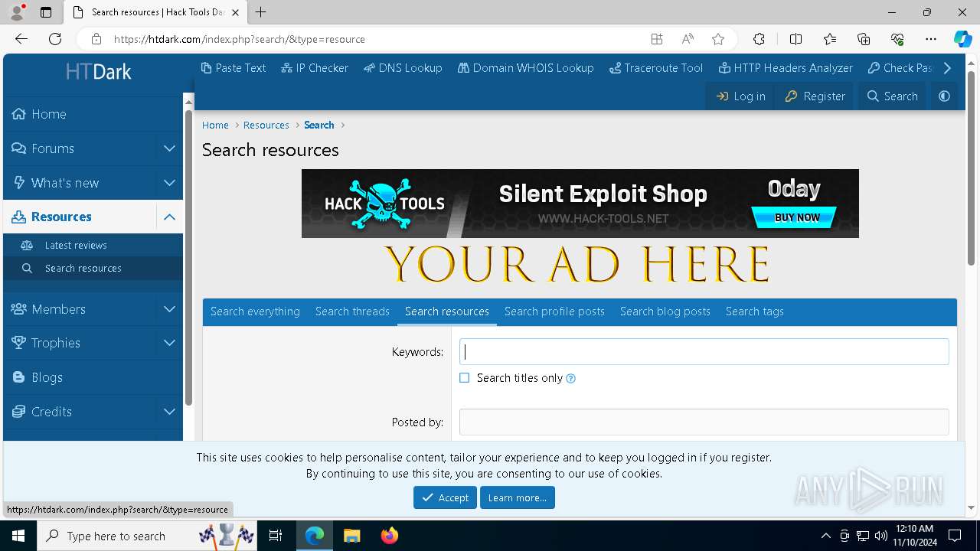Open the DNS Lookup tool
Screen dimensions: 980x551
click(x=403, y=67)
